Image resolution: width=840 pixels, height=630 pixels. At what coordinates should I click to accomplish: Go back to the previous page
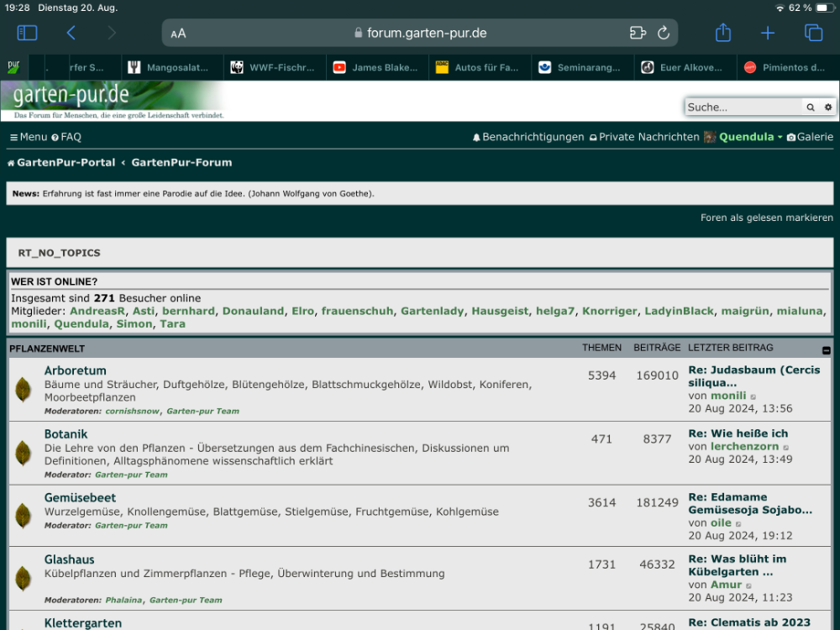click(x=71, y=33)
